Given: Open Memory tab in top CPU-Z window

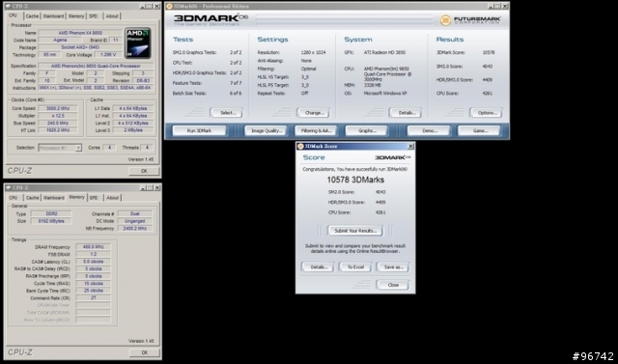Looking at the screenshot, I should pos(76,16).
